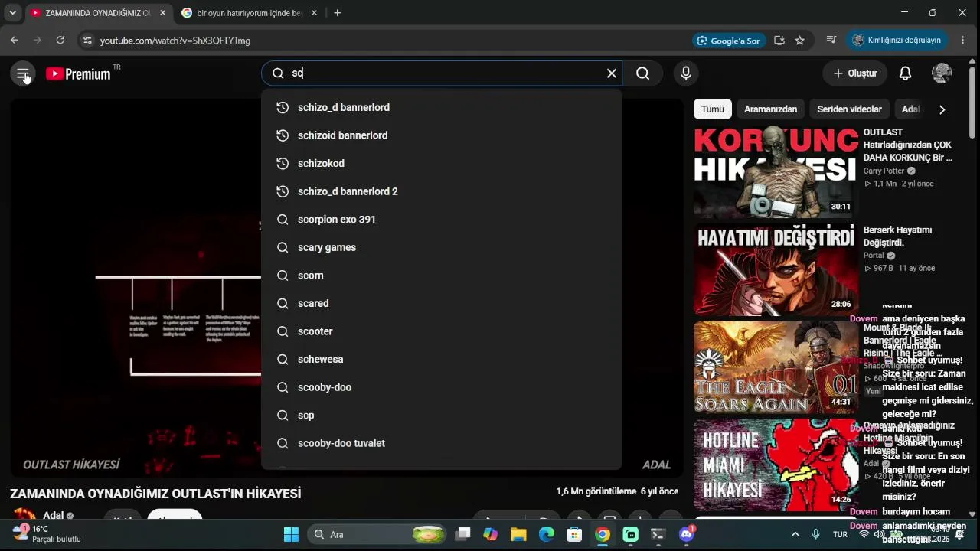The image size is (980, 551).
Task: Open site information icon in address bar
Action: point(87,40)
